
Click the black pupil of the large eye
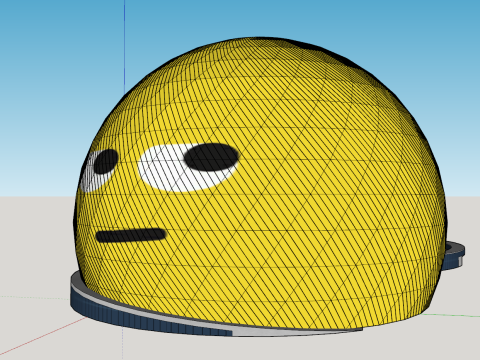pos(211,157)
